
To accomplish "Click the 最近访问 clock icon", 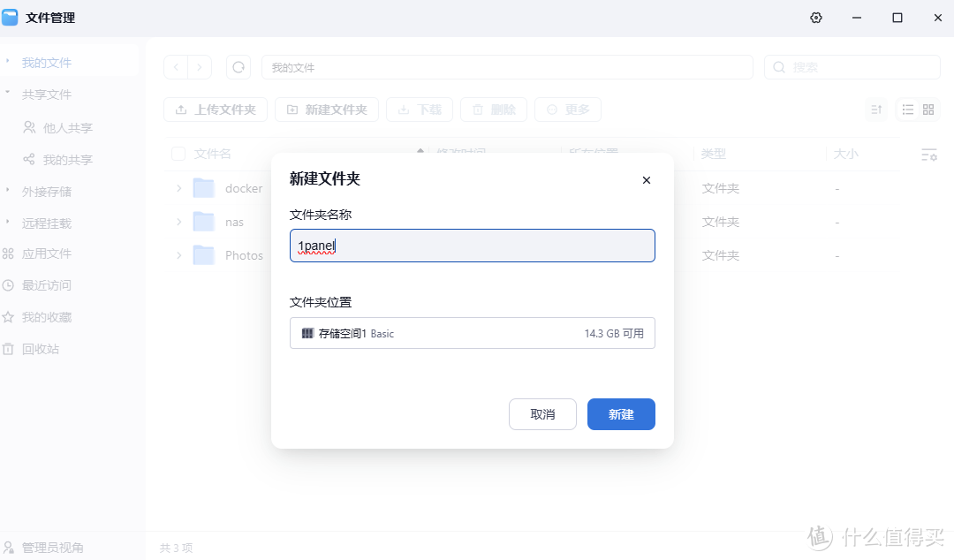I will (8, 285).
